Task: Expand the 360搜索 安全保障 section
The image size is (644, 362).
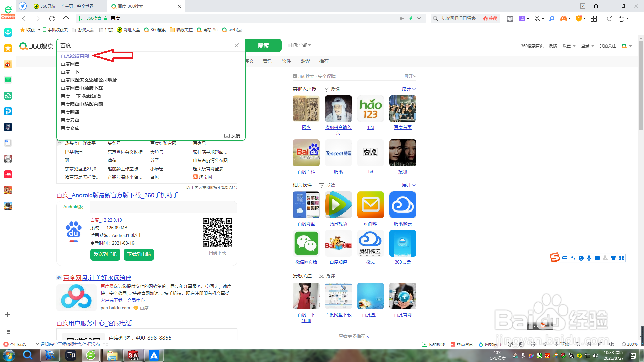Action: point(410,76)
